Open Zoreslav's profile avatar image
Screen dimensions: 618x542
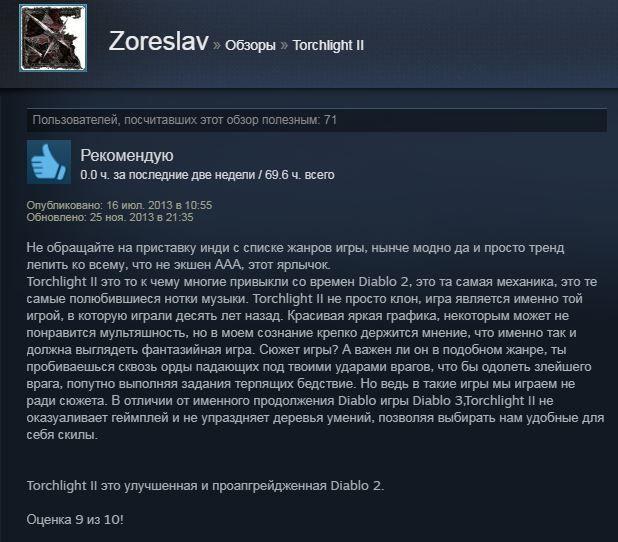tap(53, 38)
